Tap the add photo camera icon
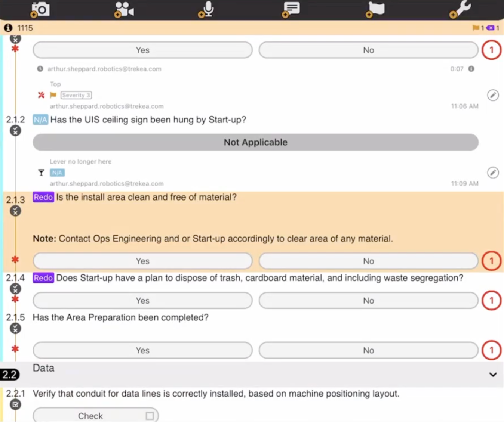The height and width of the screenshot is (422, 504). pos(40,9)
